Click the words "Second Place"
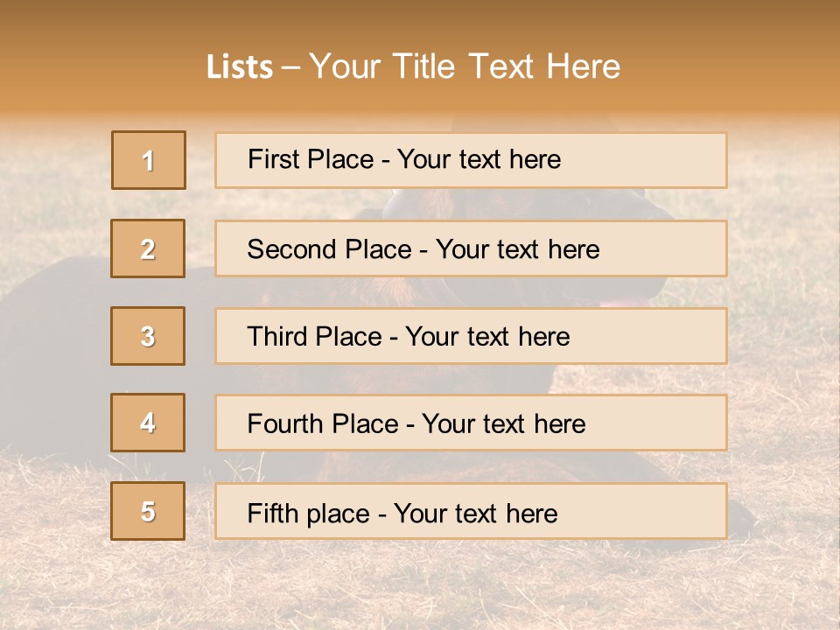This screenshot has height=630, width=840. (328, 249)
